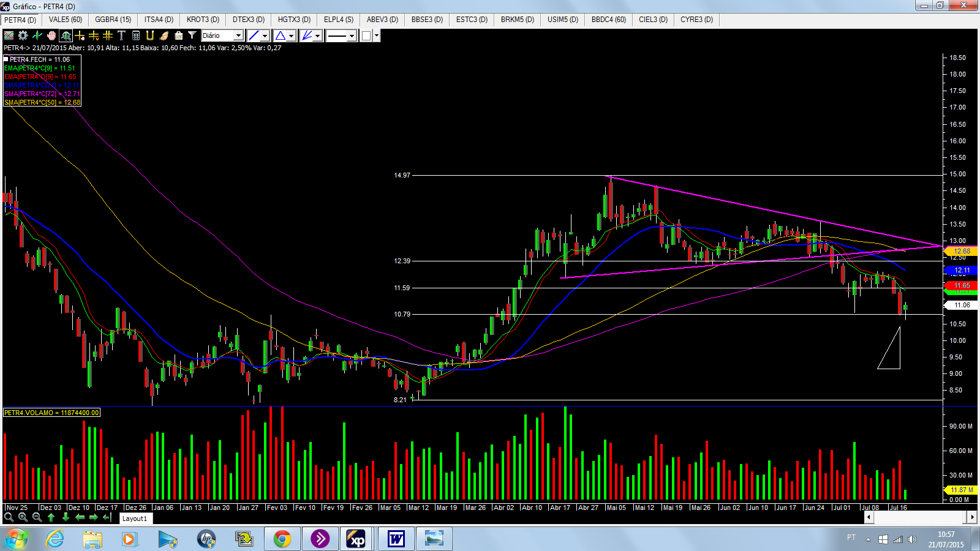980x551 pixels.
Task: Switch to the GGBR4 (15) tab
Action: 113,20
